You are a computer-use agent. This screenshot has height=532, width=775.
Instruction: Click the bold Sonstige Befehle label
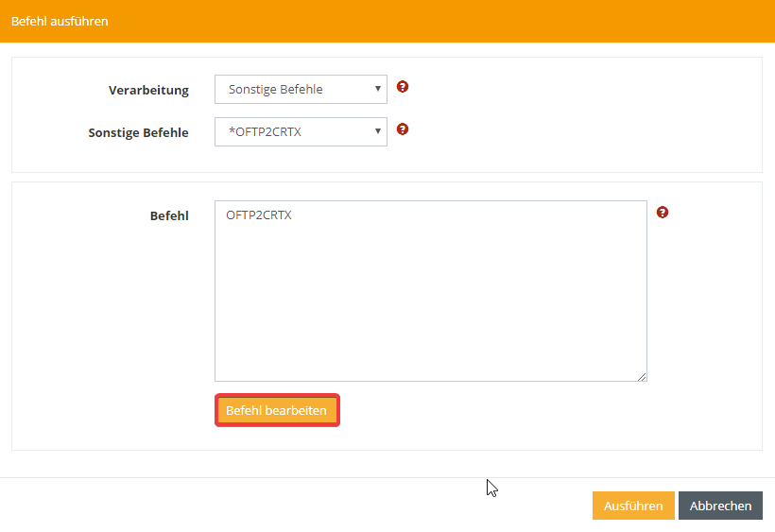click(138, 133)
